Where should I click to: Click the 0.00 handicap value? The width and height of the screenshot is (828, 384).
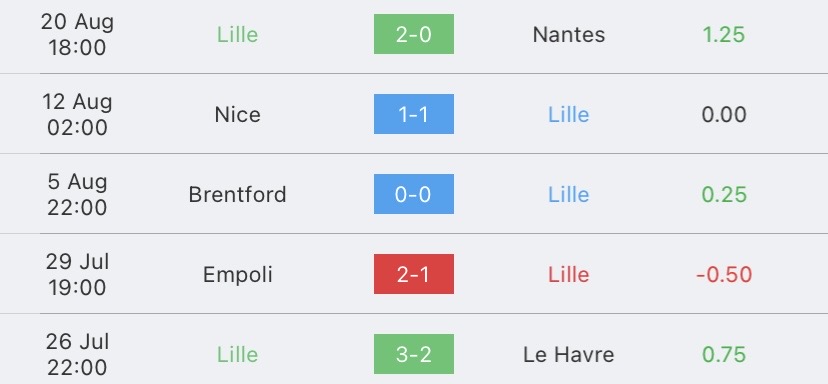click(x=724, y=114)
